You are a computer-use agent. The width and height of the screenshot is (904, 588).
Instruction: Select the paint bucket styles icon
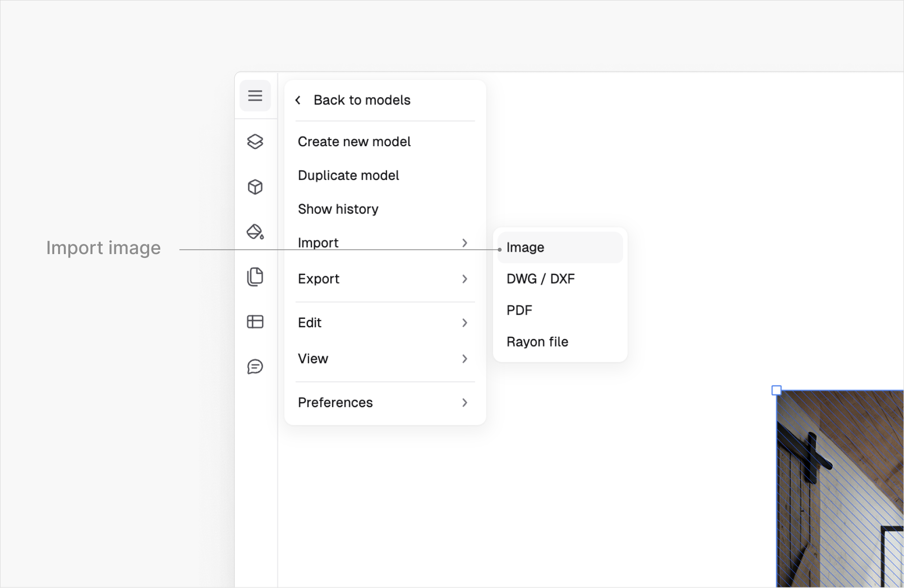[x=255, y=232]
